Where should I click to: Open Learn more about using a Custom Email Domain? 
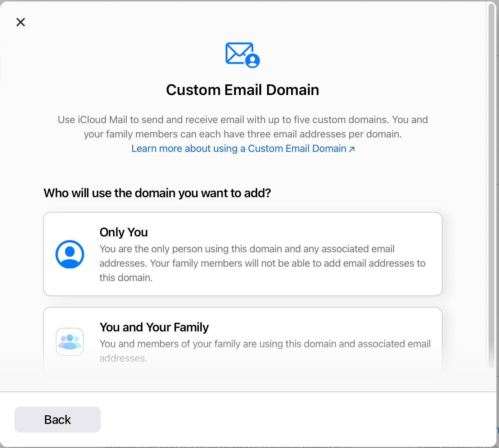point(239,149)
